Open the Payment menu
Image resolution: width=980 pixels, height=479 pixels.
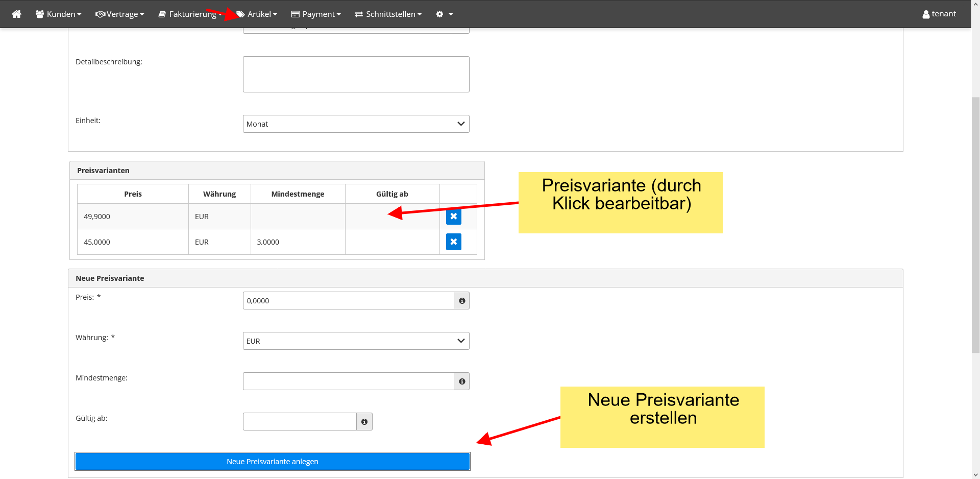[x=316, y=14]
